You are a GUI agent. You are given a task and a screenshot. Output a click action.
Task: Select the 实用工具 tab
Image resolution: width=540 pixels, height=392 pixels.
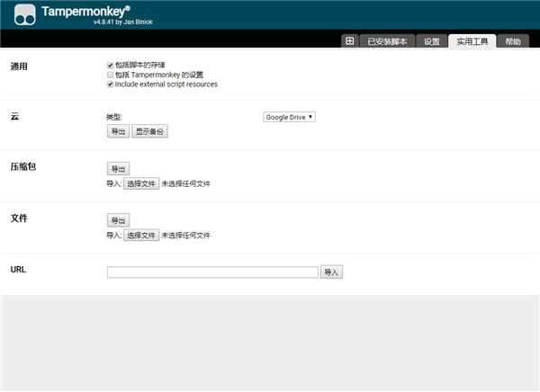pos(472,41)
